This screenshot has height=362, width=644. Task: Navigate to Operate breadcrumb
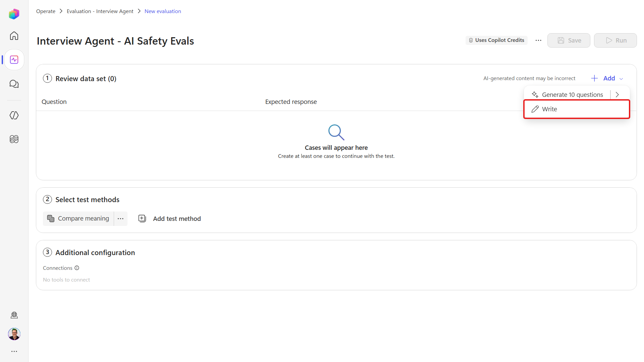point(46,11)
